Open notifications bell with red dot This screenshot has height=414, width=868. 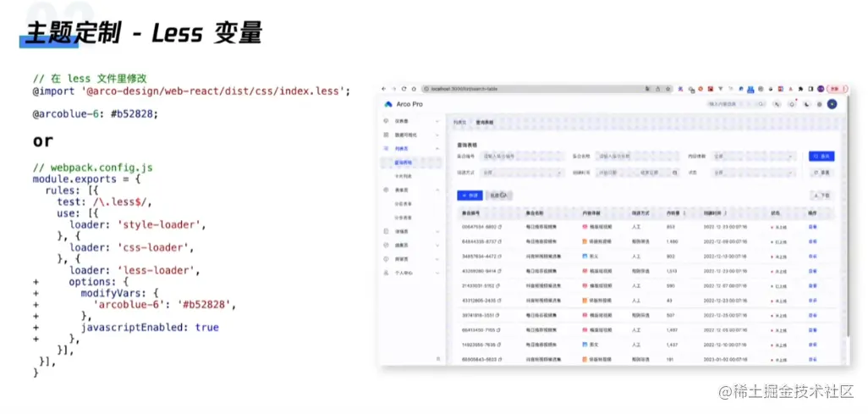click(792, 104)
